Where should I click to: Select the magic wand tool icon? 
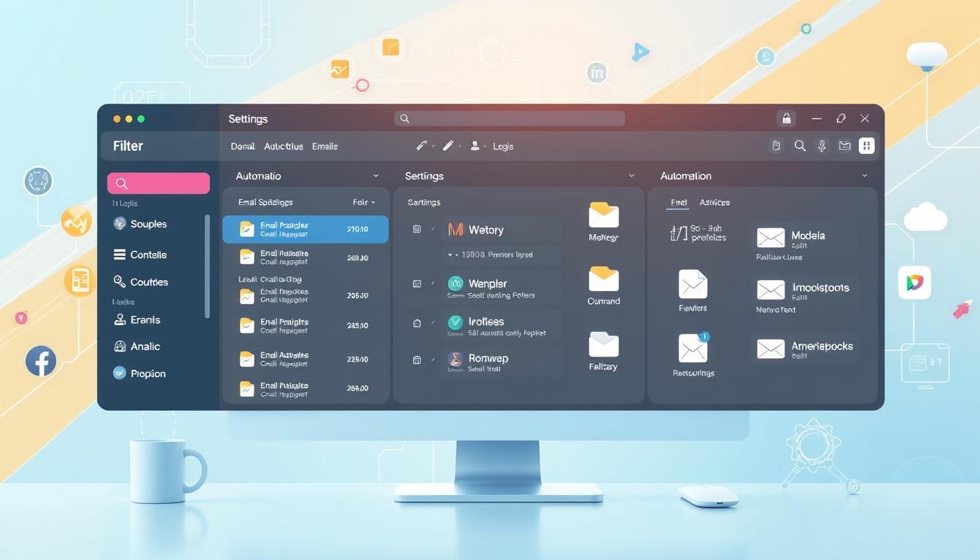coord(421,146)
